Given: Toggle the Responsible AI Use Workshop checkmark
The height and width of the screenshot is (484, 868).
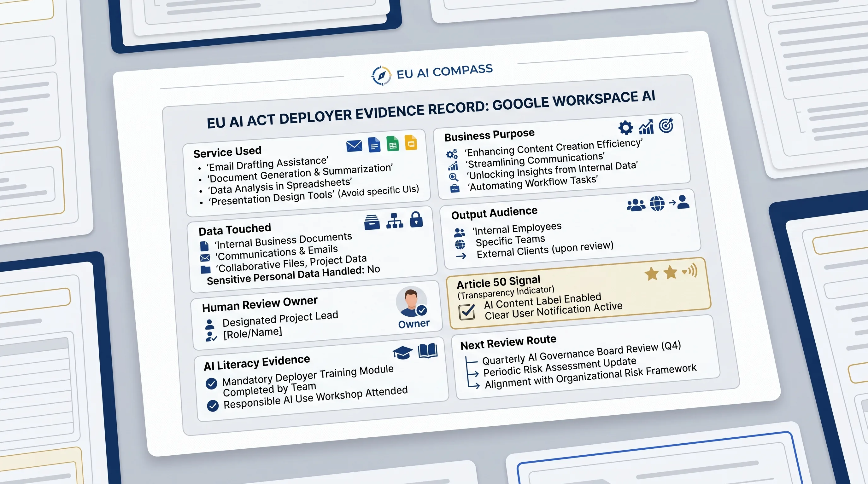Looking at the screenshot, I should click(213, 406).
